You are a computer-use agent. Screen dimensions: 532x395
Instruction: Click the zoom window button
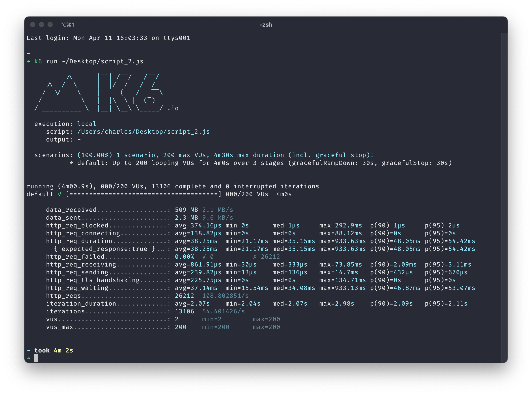pyautogui.click(x=50, y=25)
